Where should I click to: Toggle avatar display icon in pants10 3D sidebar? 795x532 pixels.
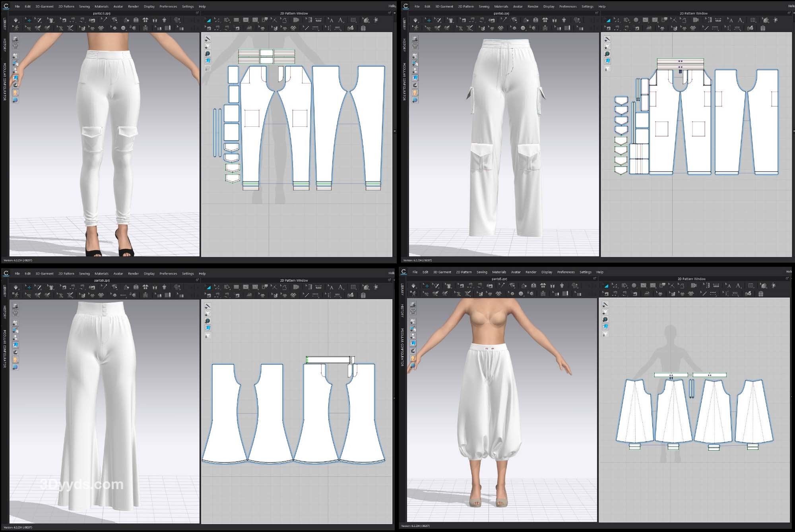pos(15,93)
